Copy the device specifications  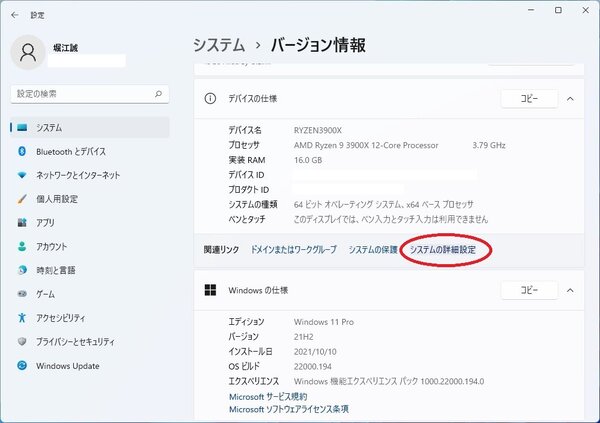(x=529, y=99)
